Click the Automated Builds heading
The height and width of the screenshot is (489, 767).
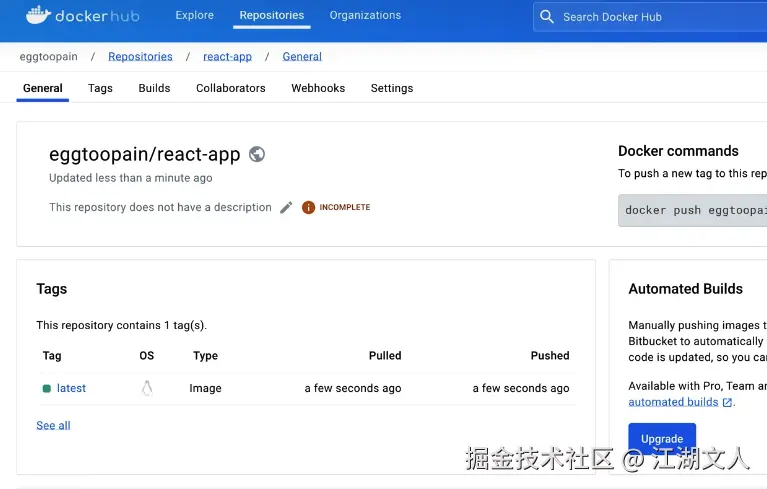click(685, 289)
